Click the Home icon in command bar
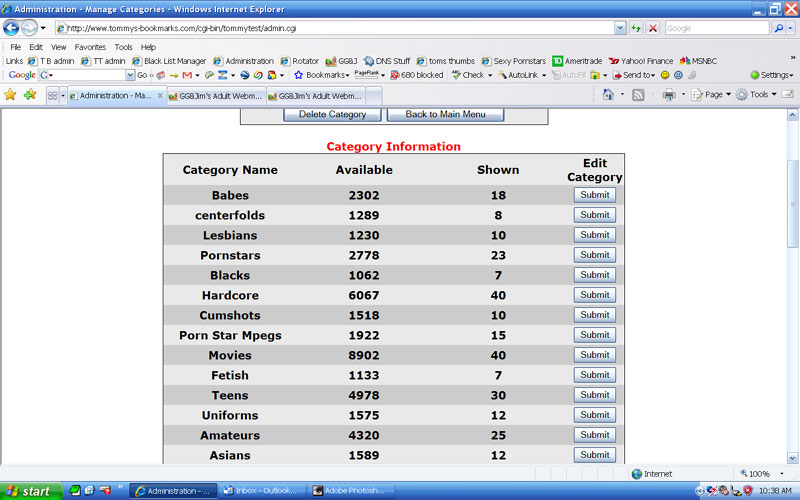Image resolution: width=800 pixels, height=500 pixels. 608,95
